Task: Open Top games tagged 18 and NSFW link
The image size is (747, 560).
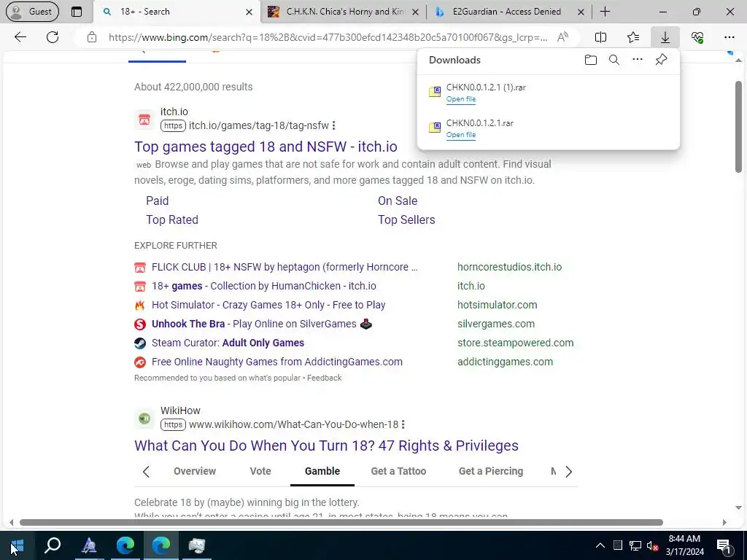Action: (266, 147)
